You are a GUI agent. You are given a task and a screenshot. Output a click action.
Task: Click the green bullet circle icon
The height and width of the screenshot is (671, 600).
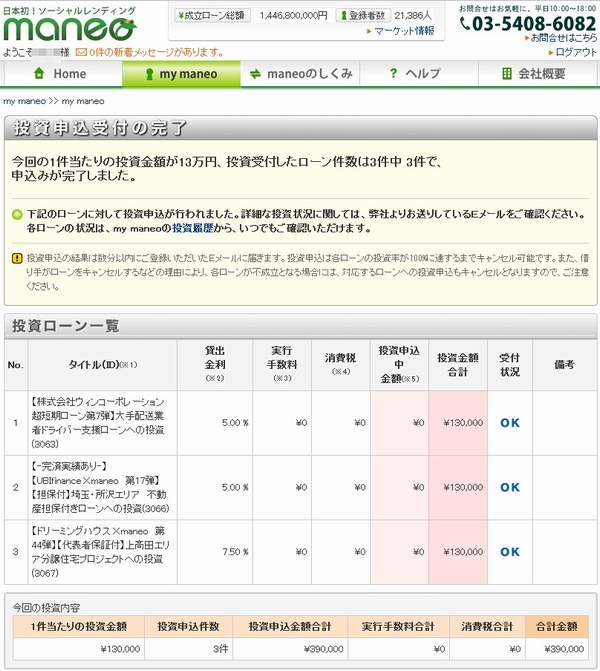point(17,214)
